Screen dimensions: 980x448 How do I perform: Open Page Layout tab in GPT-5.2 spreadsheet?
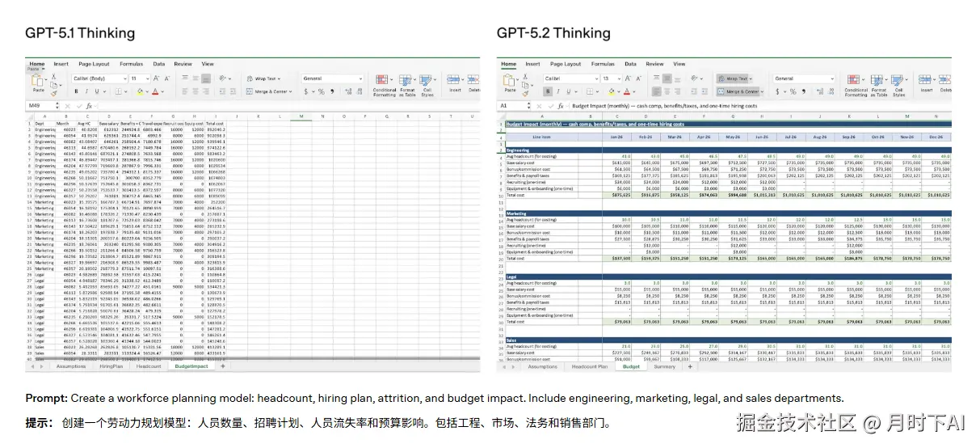566,64
